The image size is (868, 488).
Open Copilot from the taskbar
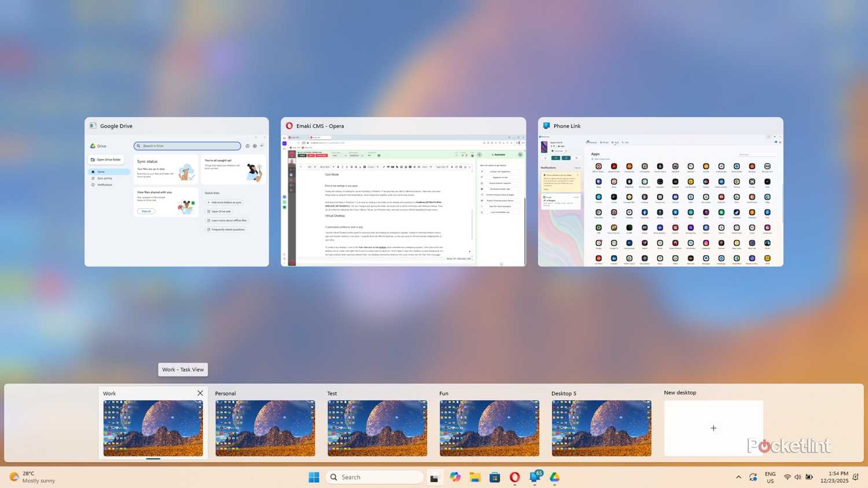click(x=455, y=477)
